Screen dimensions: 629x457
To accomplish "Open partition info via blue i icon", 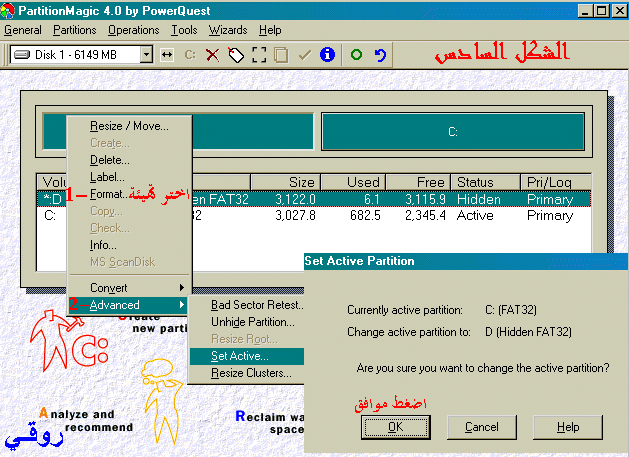I will (x=327, y=55).
